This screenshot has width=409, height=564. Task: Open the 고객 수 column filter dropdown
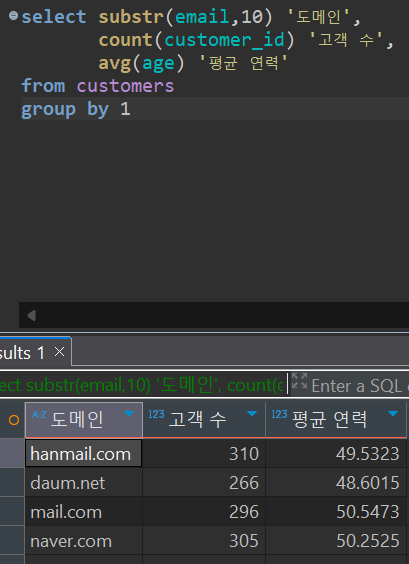(252, 414)
